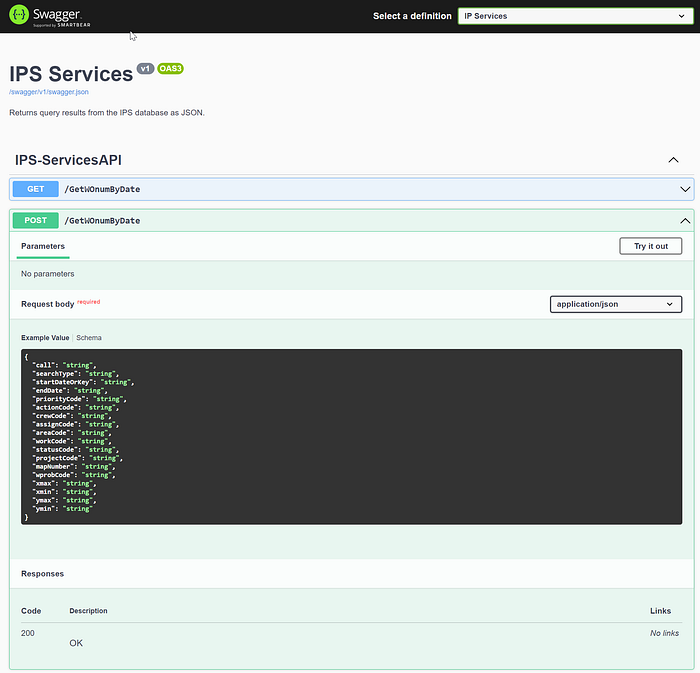700x673 pixels.
Task: Click the GET /GetWOnumByDate path text
Action: (x=102, y=190)
